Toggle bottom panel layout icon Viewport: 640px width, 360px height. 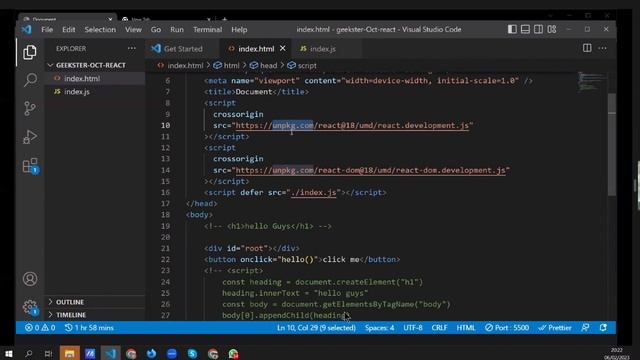click(525, 29)
